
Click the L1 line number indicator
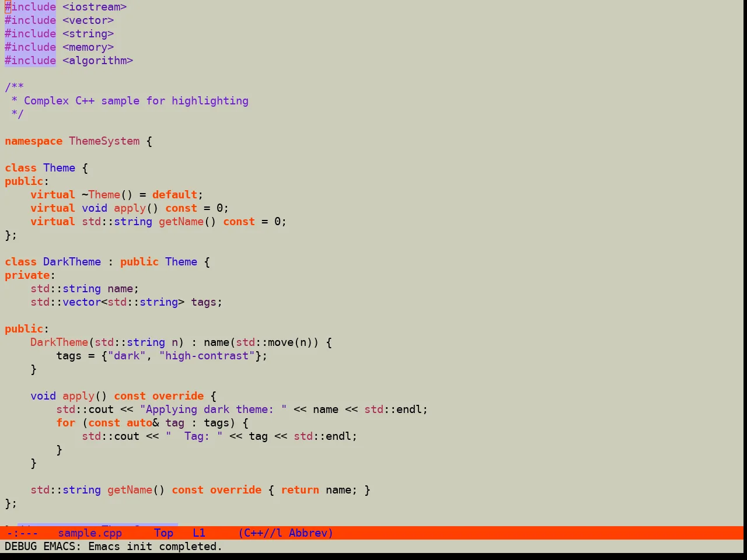click(x=199, y=533)
